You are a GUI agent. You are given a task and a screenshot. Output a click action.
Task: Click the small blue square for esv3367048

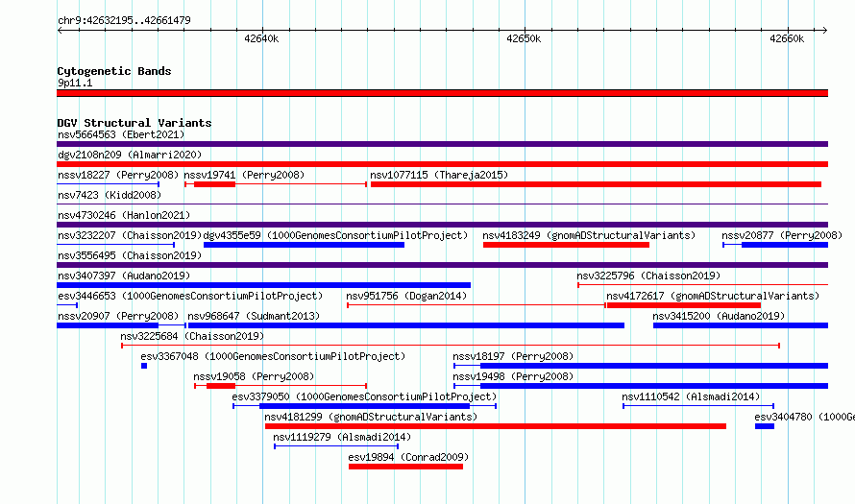pyautogui.click(x=144, y=366)
